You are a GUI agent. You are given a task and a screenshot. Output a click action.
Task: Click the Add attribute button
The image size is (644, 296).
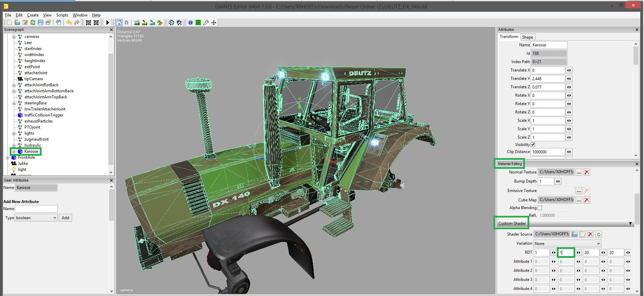coord(65,218)
